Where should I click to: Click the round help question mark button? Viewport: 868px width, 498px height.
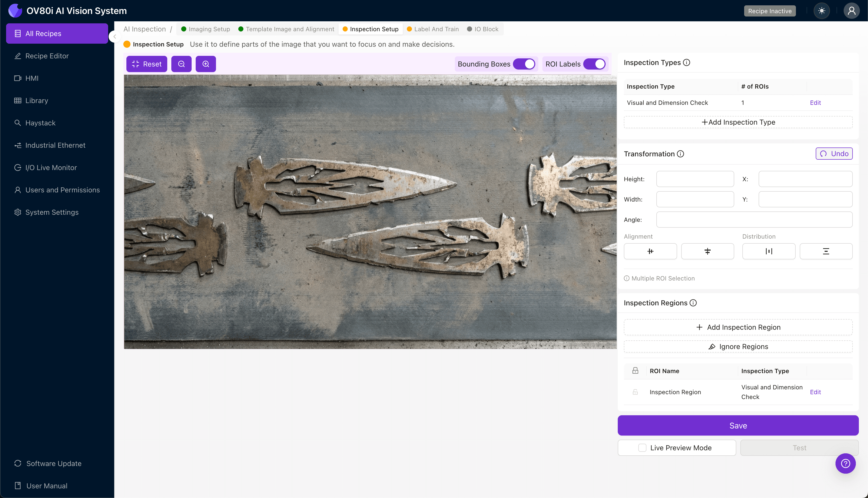[x=845, y=463]
